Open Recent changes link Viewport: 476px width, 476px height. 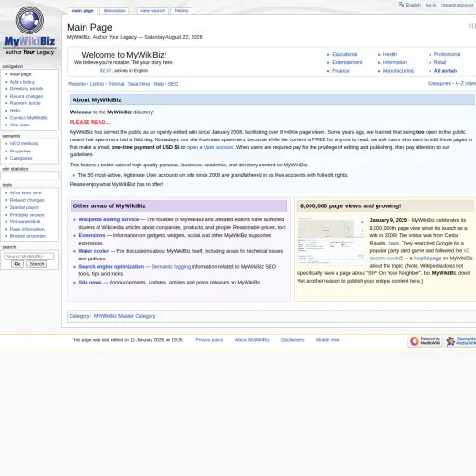tap(26, 96)
